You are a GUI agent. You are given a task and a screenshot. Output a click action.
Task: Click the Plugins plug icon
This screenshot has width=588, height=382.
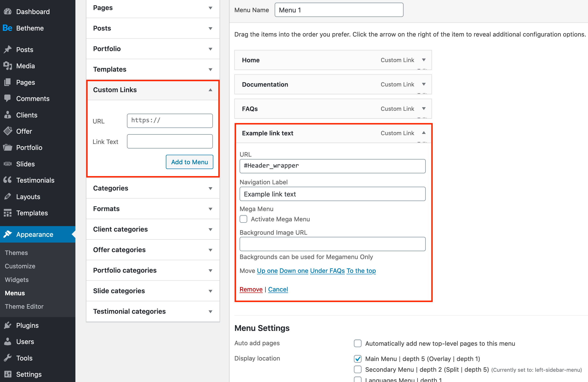[x=8, y=325]
